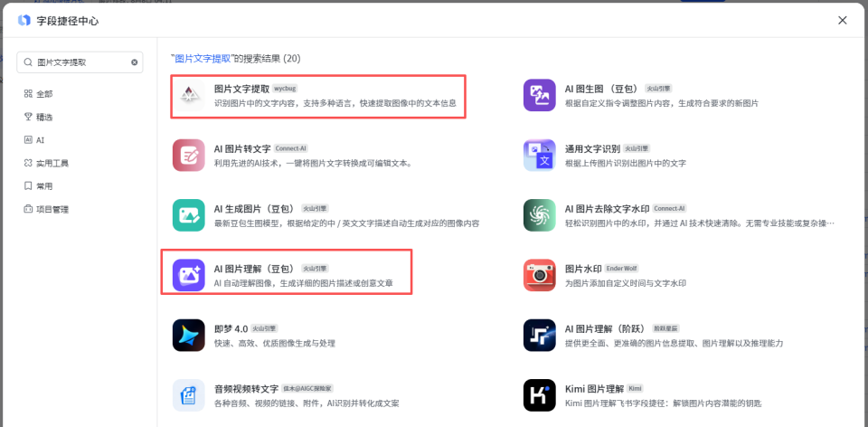
Task: Go to 实用工具 category
Action: [x=52, y=164]
